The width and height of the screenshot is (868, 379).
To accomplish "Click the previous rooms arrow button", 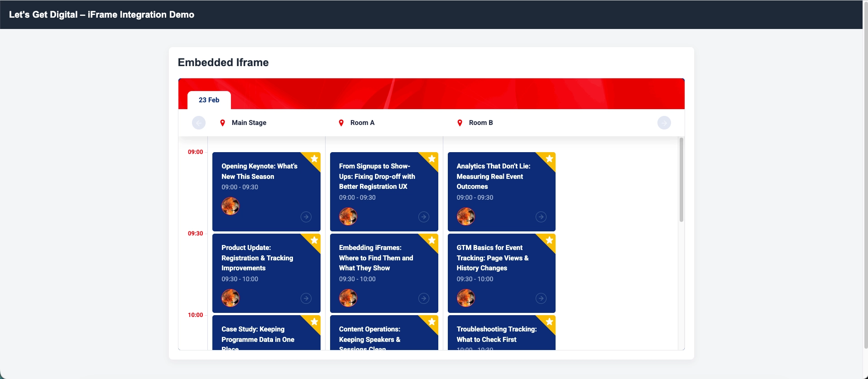I will (x=199, y=123).
